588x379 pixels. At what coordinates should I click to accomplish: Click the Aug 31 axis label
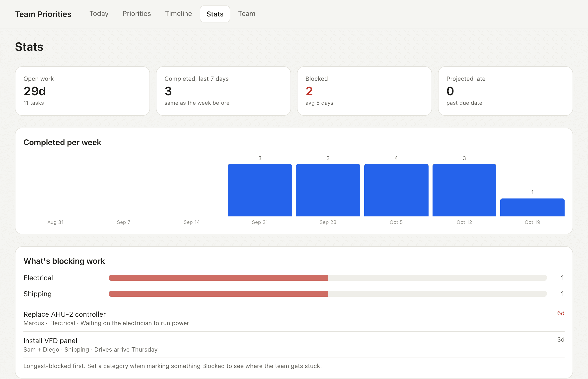[x=56, y=222]
